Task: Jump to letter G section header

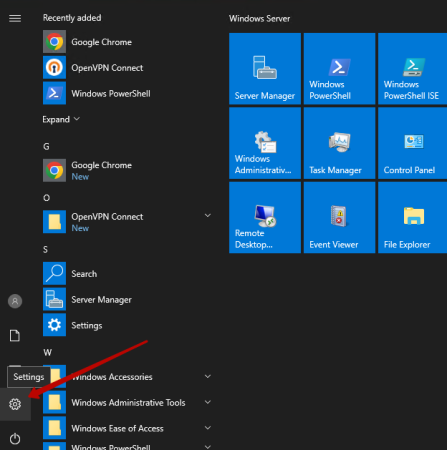Action: [46, 146]
